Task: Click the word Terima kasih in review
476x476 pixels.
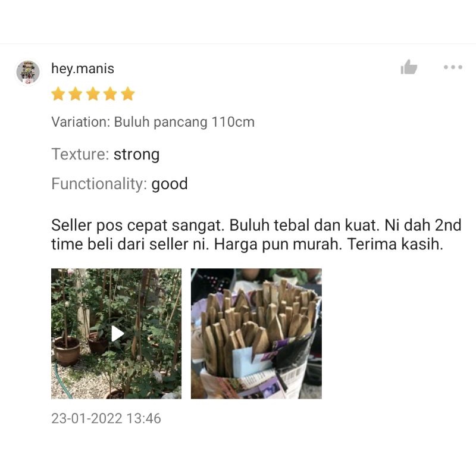Action: pos(395,244)
